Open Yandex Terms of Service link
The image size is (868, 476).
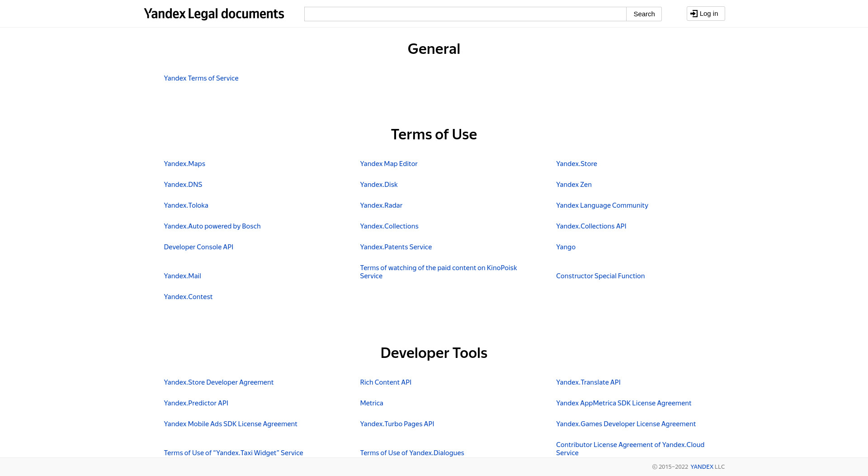click(201, 78)
